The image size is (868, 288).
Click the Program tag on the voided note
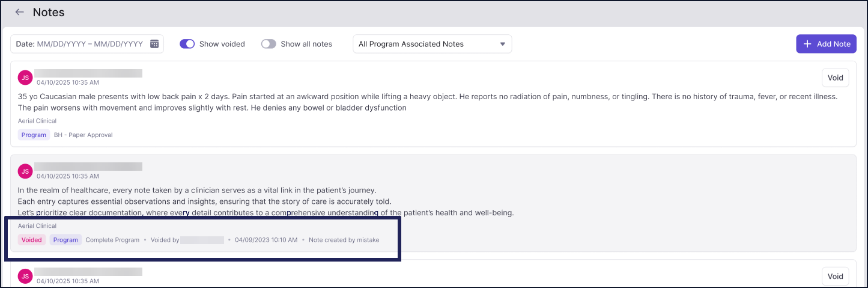coord(65,240)
